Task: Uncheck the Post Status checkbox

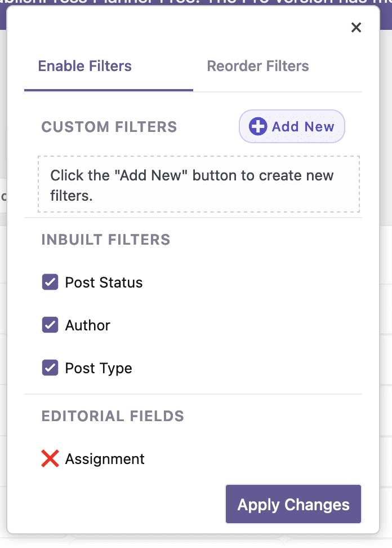Action: (x=50, y=282)
